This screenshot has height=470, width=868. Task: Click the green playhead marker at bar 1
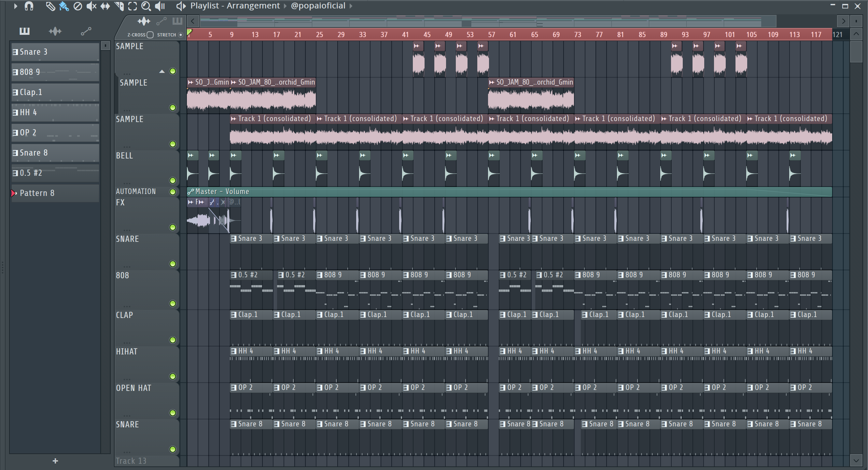[x=189, y=33]
